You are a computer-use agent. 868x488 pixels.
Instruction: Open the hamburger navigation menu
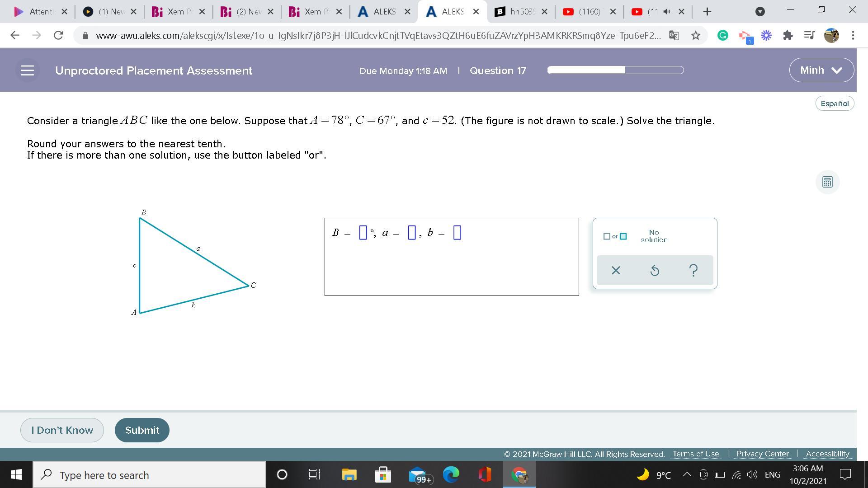click(28, 70)
